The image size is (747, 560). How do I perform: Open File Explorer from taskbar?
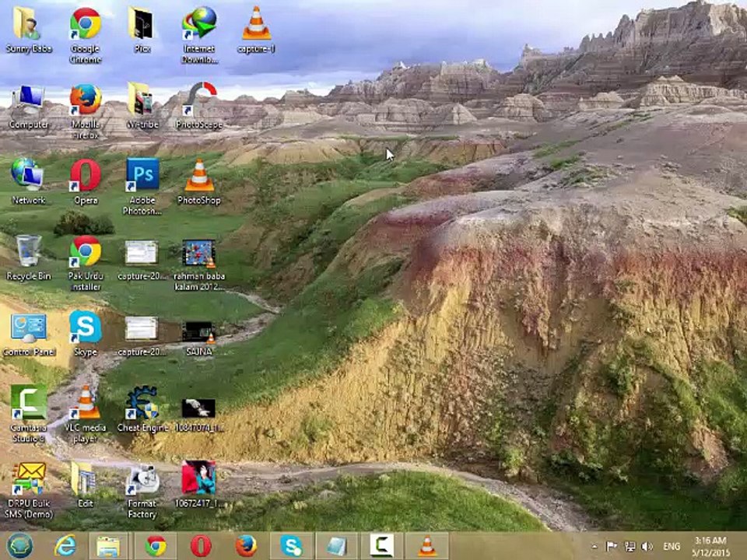(x=108, y=546)
